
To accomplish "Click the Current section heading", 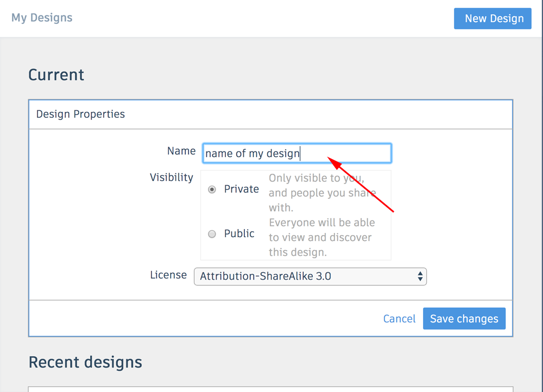I will [x=56, y=75].
